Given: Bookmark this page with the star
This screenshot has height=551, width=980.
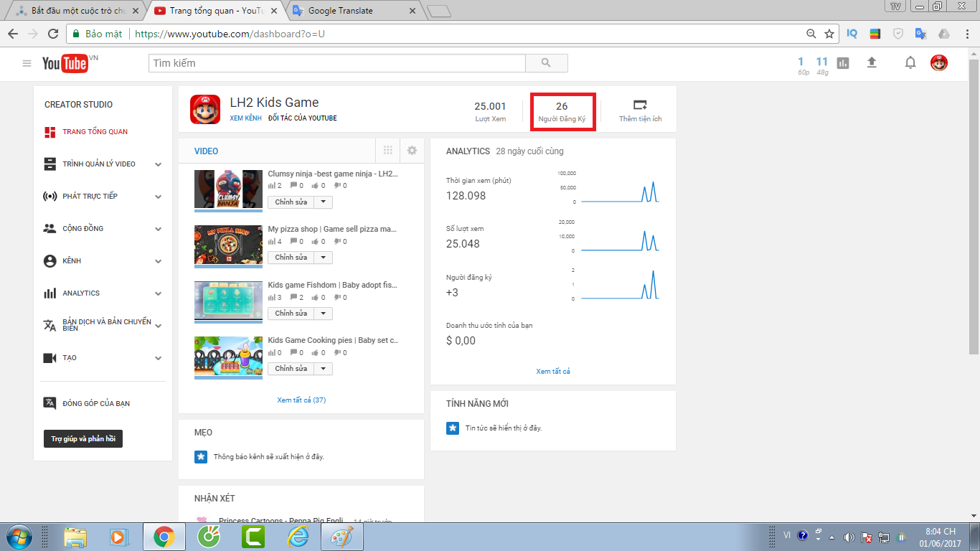Looking at the screenshot, I should point(829,34).
